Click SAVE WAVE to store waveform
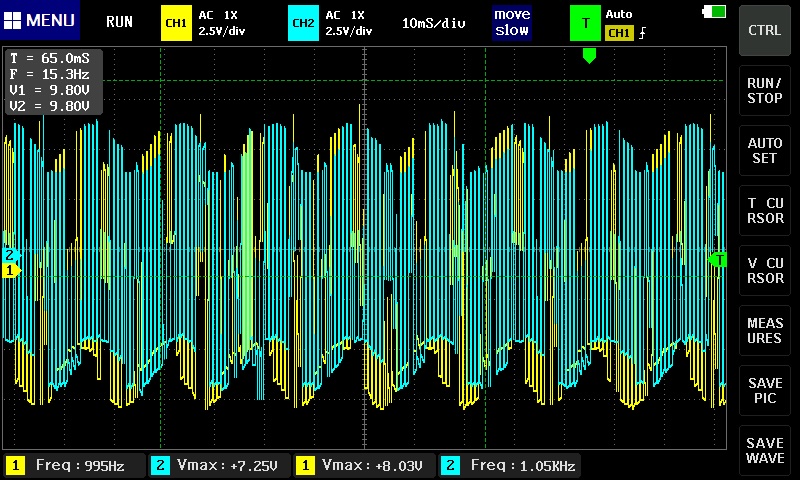 [765, 451]
